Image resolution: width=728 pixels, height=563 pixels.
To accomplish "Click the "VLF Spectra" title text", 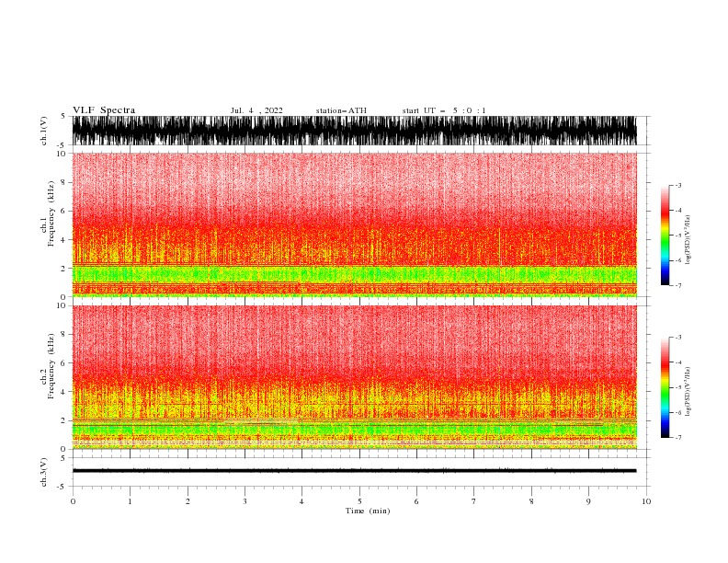I will pos(104,110).
